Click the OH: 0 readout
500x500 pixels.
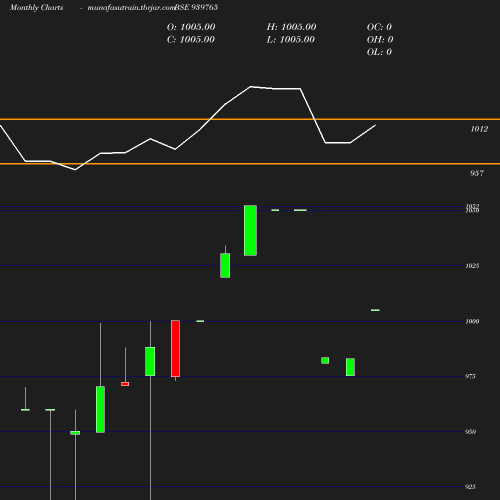coord(380,40)
